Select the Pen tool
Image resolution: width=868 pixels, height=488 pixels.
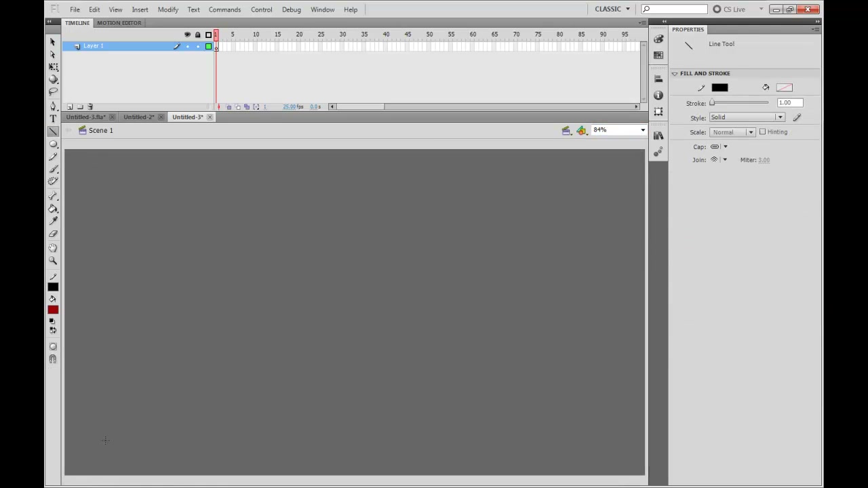pyautogui.click(x=53, y=106)
